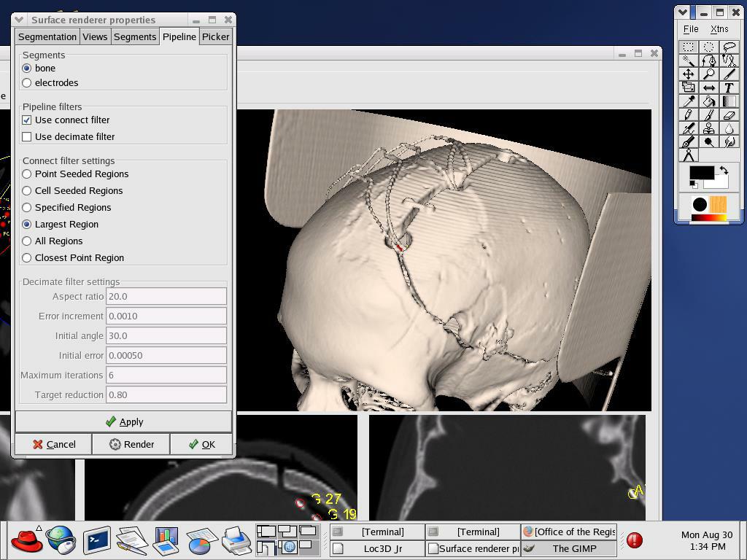Select the Intelligent Scissors tool
The width and height of the screenshot is (747, 560).
729,61
